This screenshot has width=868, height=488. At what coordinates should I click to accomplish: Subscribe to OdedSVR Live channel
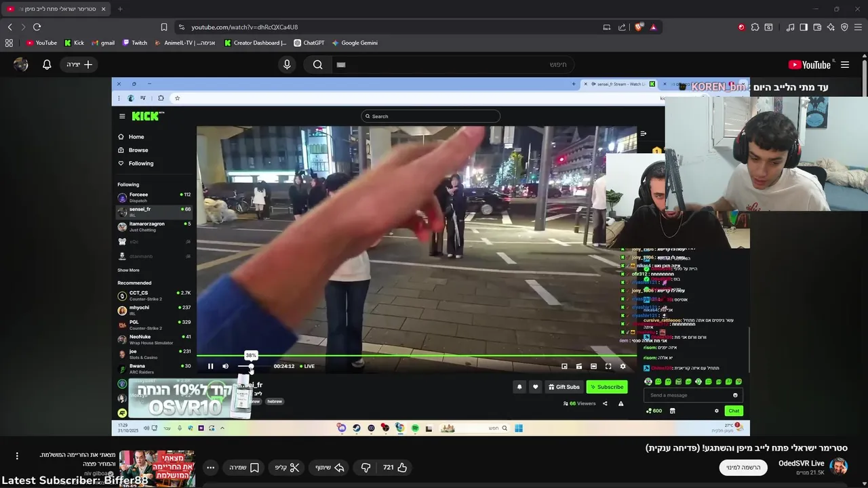[x=743, y=467]
